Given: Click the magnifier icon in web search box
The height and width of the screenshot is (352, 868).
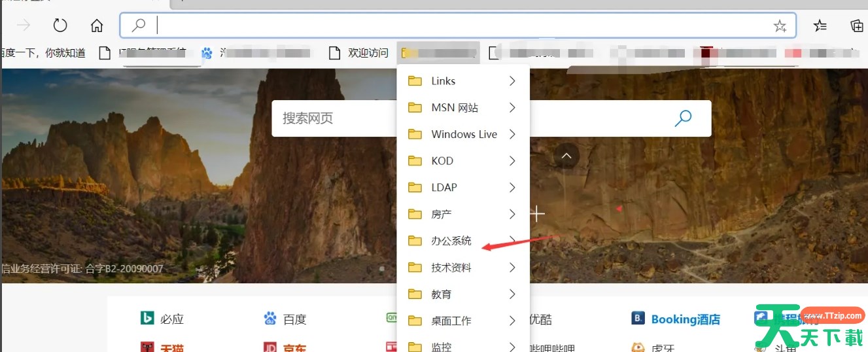Looking at the screenshot, I should (x=683, y=118).
